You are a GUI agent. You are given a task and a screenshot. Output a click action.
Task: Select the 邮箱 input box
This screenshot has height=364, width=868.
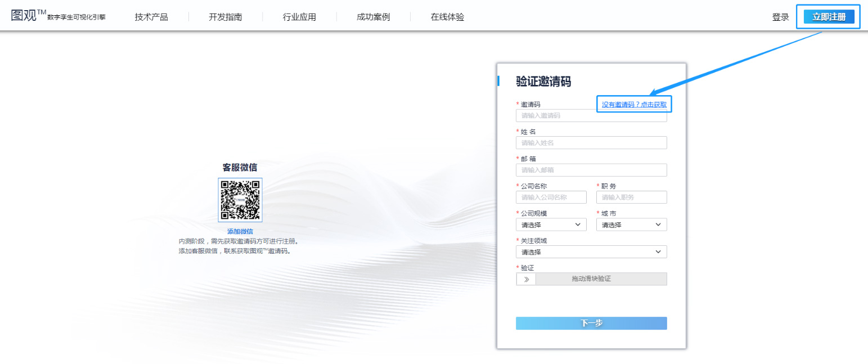click(x=591, y=170)
